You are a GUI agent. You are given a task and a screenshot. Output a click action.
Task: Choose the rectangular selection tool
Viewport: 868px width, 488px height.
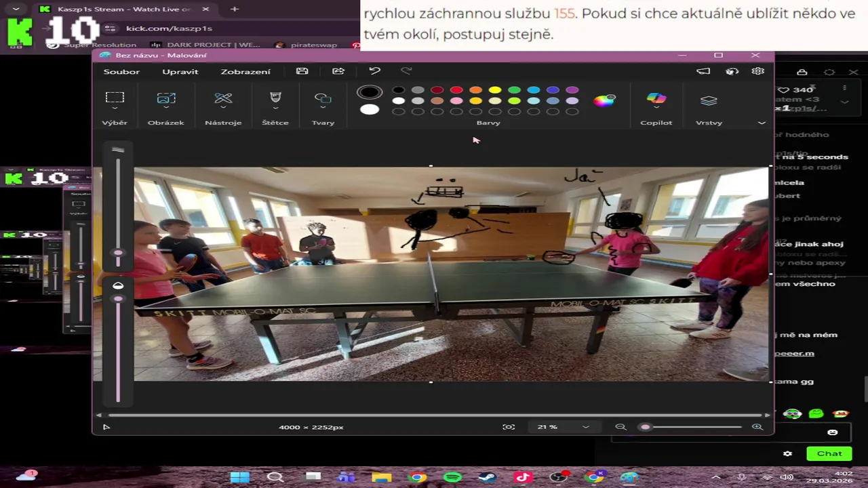pos(115,98)
